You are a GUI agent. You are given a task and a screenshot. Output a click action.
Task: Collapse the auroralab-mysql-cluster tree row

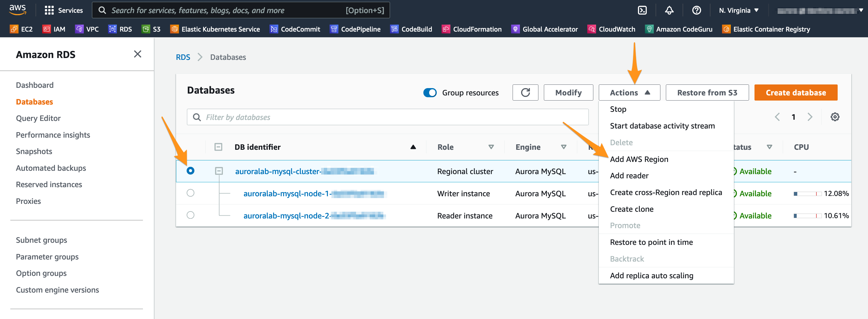coord(219,171)
